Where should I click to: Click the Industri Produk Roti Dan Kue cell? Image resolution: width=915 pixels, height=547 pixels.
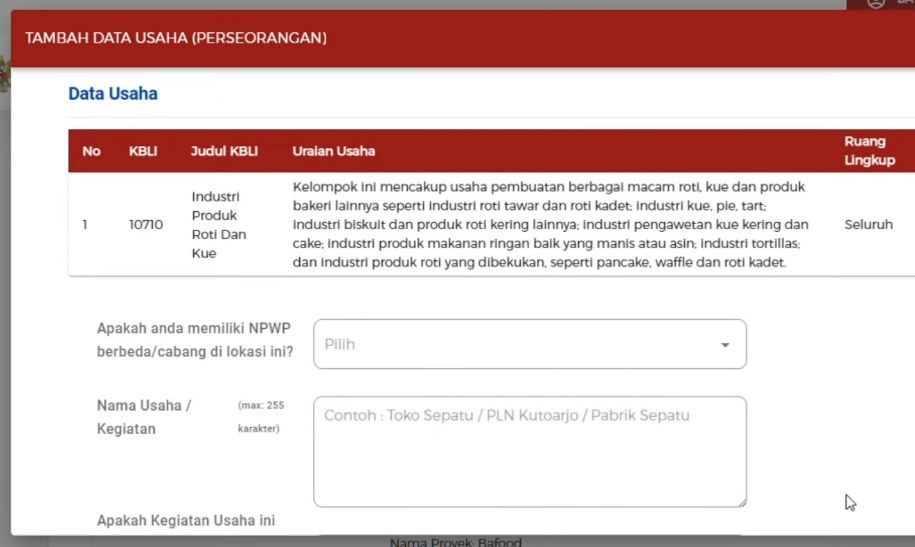pyautogui.click(x=218, y=225)
